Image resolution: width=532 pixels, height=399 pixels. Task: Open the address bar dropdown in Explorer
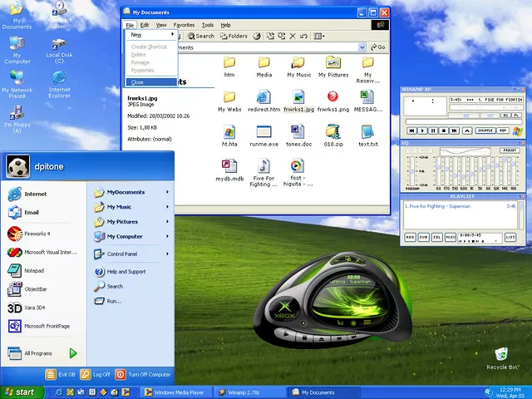tap(362, 47)
